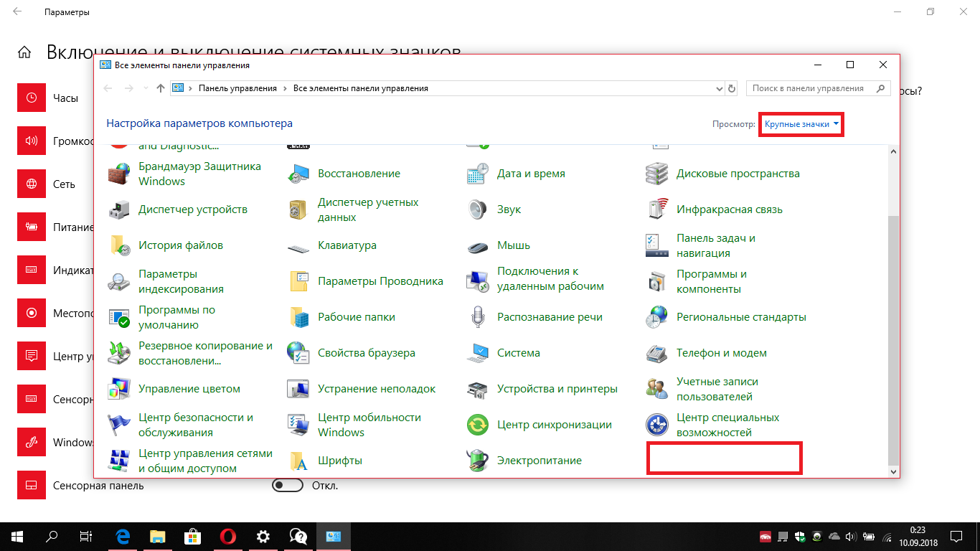The height and width of the screenshot is (551, 980).
Task: Expand the Просмотр Крупные значки dropdown
Action: click(801, 124)
